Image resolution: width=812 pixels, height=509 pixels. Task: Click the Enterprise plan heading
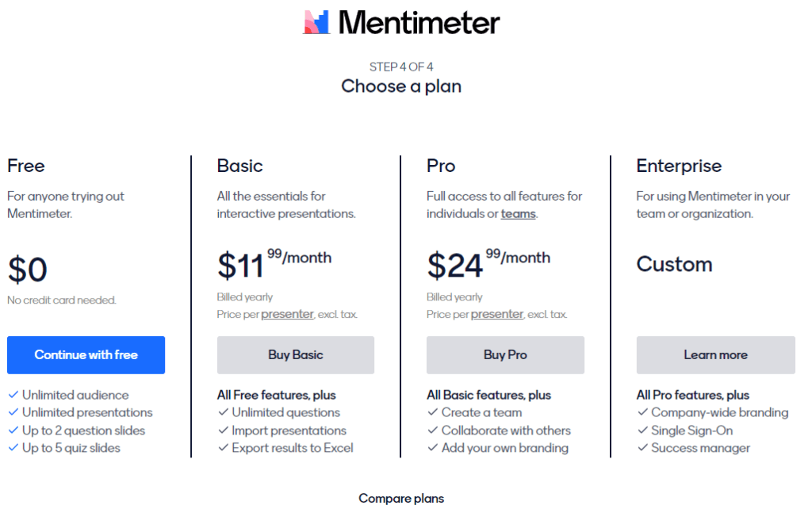point(679,166)
